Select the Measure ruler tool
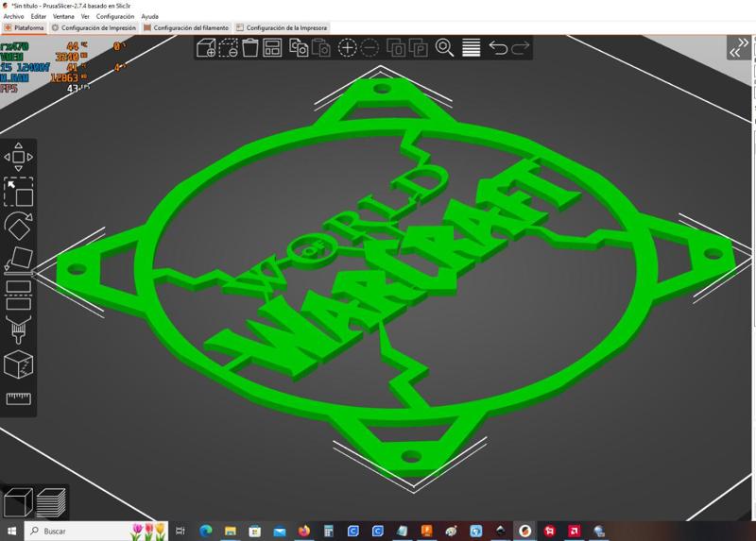 coord(18,398)
